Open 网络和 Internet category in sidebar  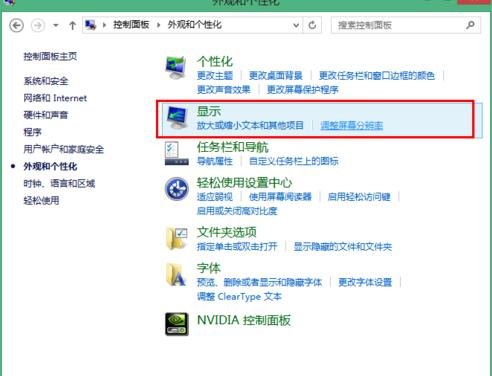pyautogui.click(x=55, y=98)
